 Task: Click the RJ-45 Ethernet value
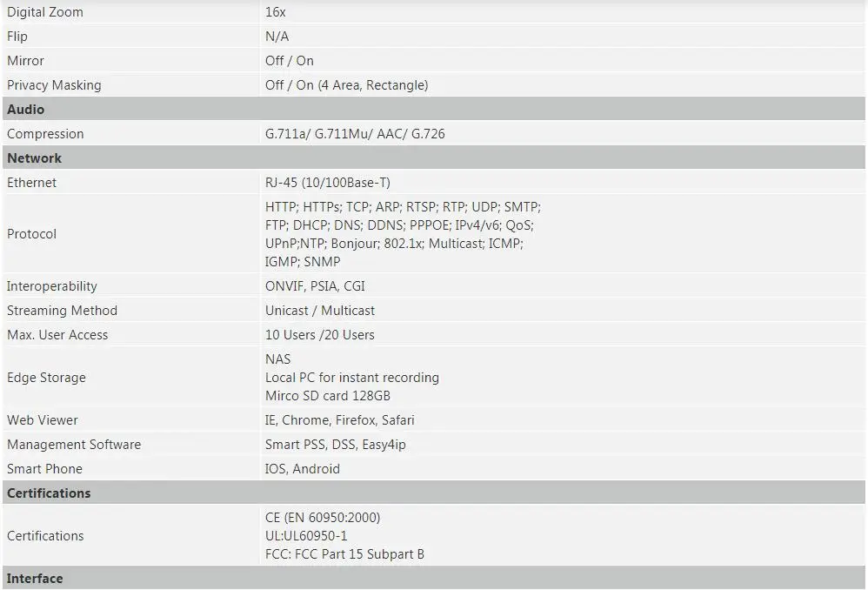[x=328, y=183]
